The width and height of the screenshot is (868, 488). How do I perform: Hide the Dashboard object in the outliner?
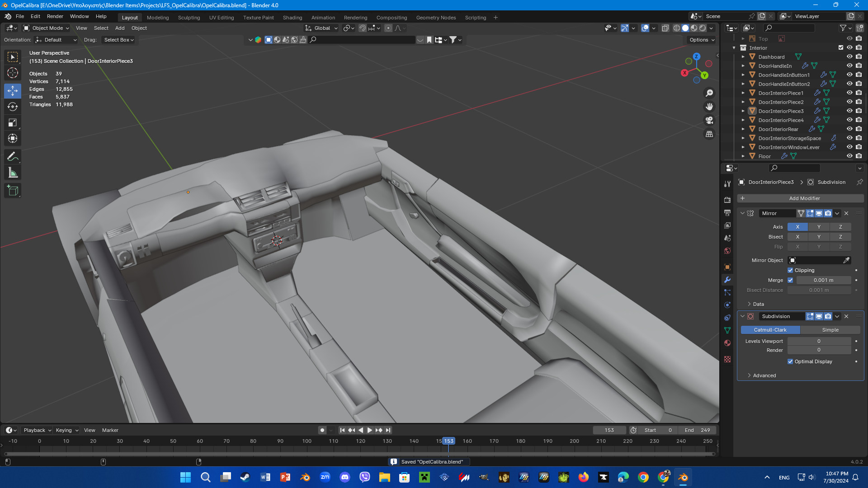849,57
